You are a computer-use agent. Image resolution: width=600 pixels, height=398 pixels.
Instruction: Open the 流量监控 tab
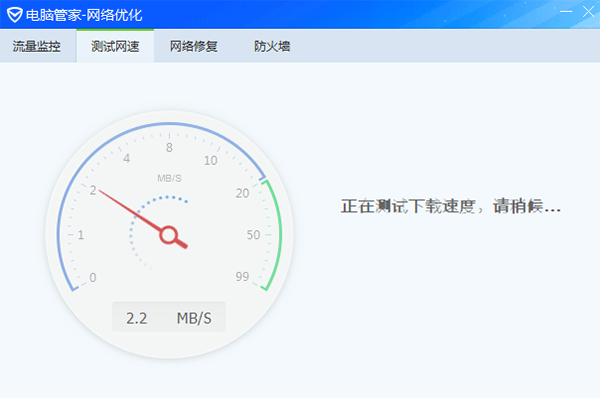[38, 46]
